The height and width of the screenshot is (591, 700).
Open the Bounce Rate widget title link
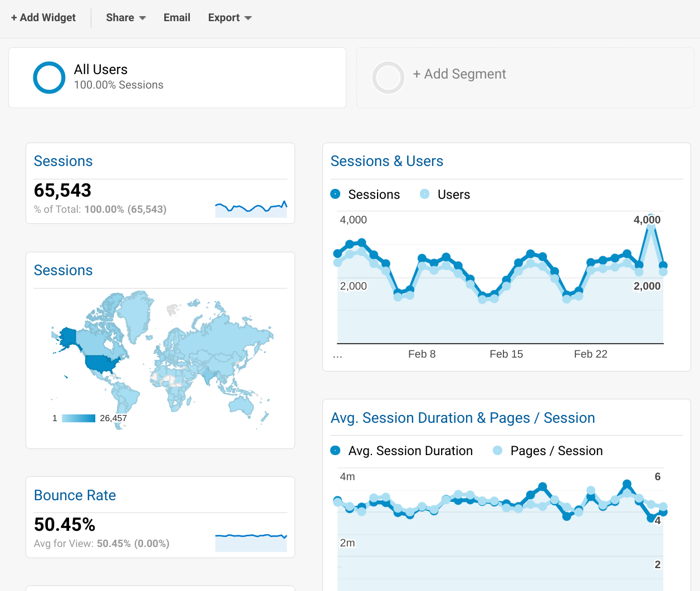tap(75, 495)
